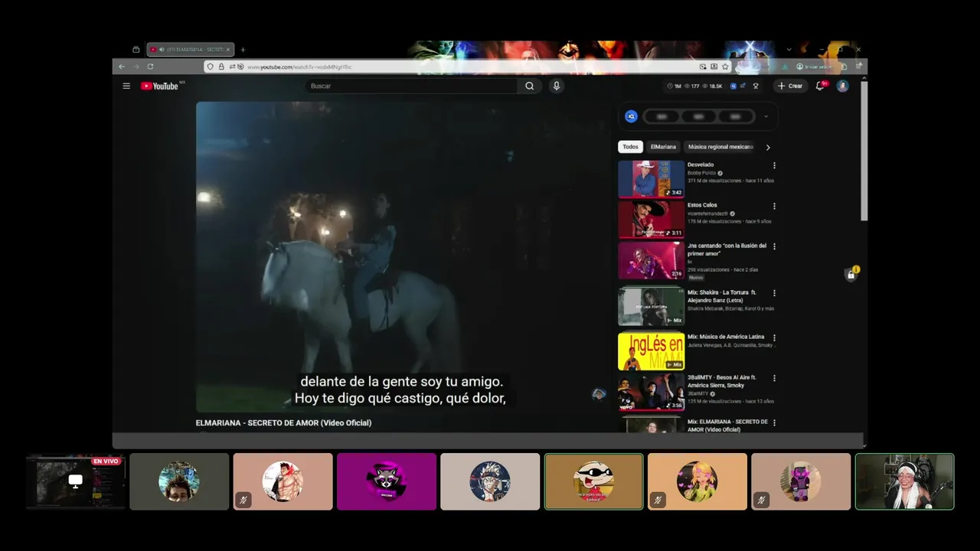Start voice search with the microphone
The width and height of the screenshot is (980, 551).
point(557,86)
